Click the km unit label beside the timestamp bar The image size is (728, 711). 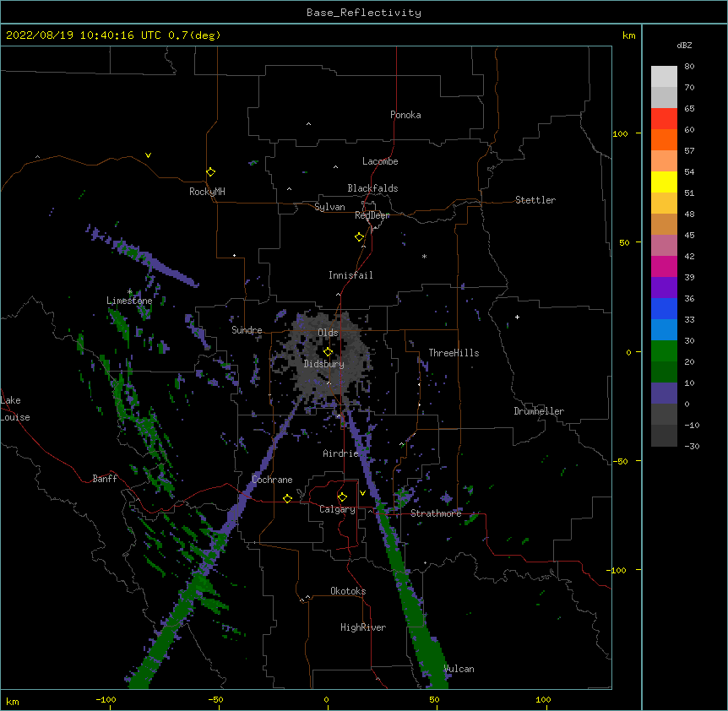[x=628, y=35]
